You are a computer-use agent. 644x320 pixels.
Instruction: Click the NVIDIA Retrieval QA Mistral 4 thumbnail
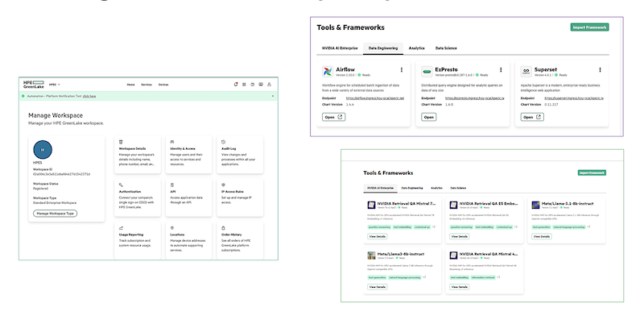tap(453, 256)
